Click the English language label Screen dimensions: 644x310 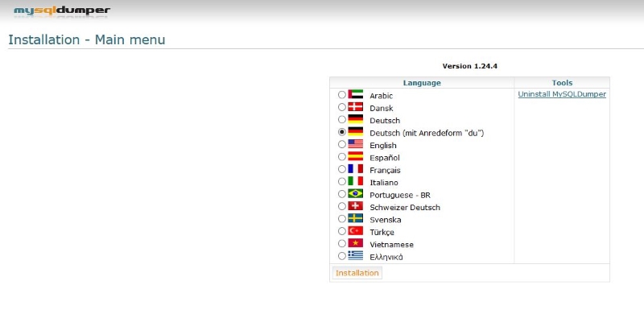tap(383, 146)
